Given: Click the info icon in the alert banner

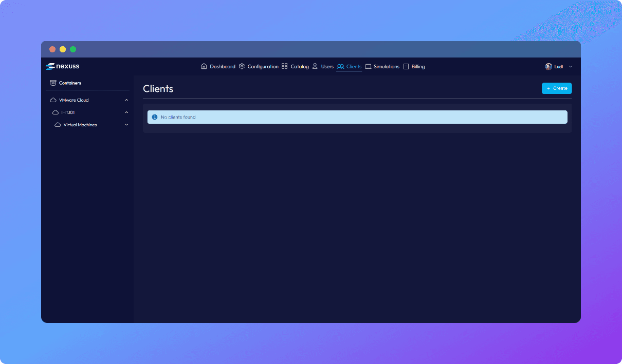Looking at the screenshot, I should pyautogui.click(x=155, y=117).
